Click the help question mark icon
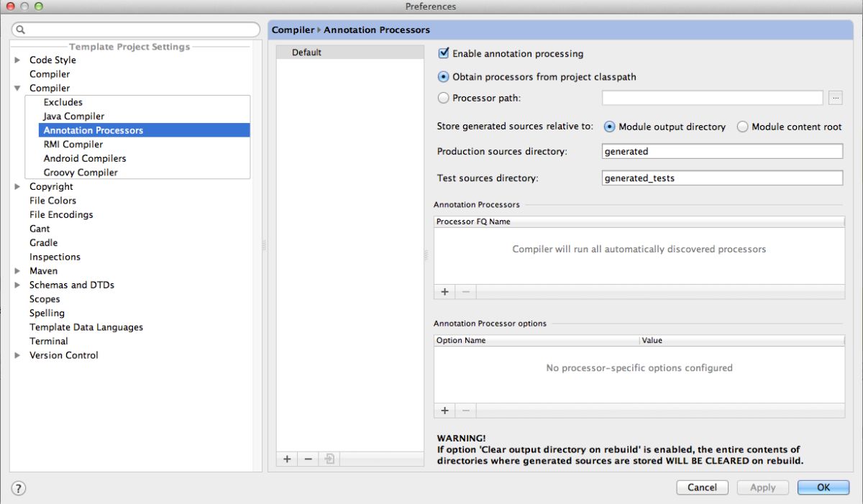Viewport: 863px width, 504px height. (19, 488)
